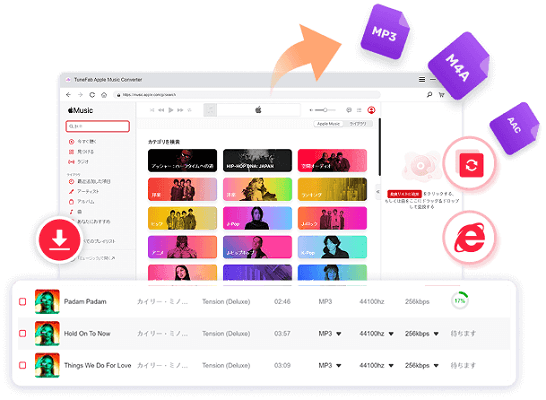Click Tension (Deluxe) album in Padam Padam row
This screenshot has height=400, width=546.
(x=226, y=301)
